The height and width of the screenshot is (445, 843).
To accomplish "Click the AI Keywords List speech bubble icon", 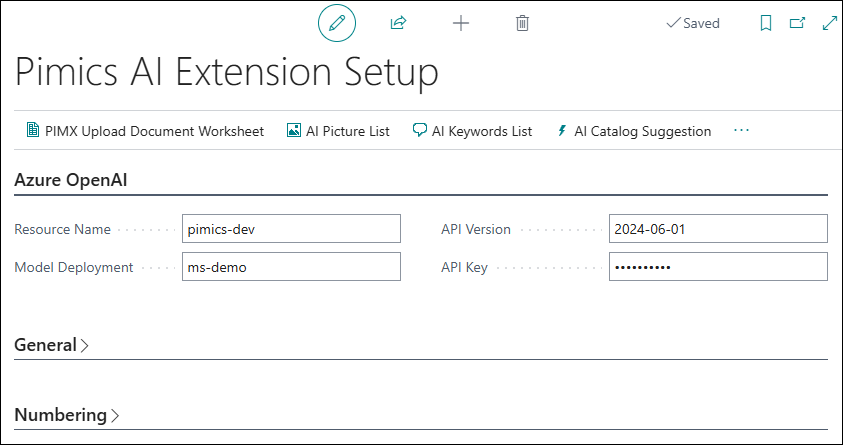I will pyautogui.click(x=419, y=130).
